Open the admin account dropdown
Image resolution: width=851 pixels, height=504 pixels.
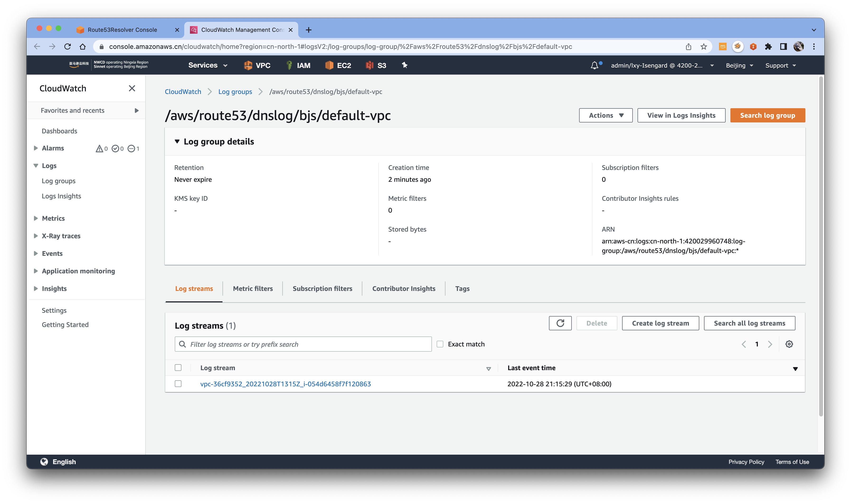click(662, 65)
